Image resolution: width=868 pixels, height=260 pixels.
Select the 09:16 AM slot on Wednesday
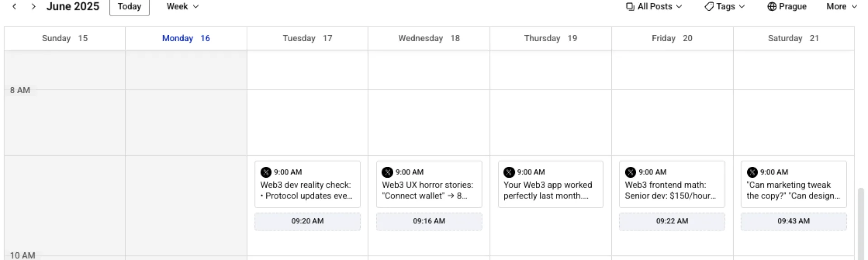click(x=429, y=222)
